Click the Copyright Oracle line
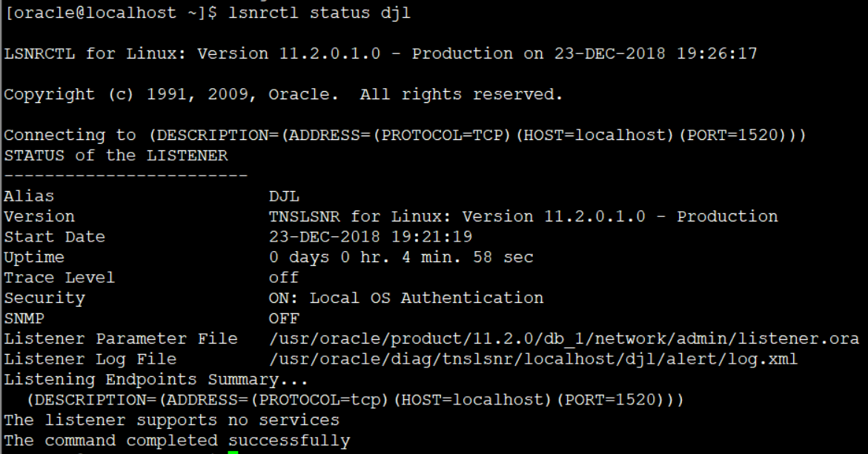The height and width of the screenshot is (454, 868). (x=283, y=95)
